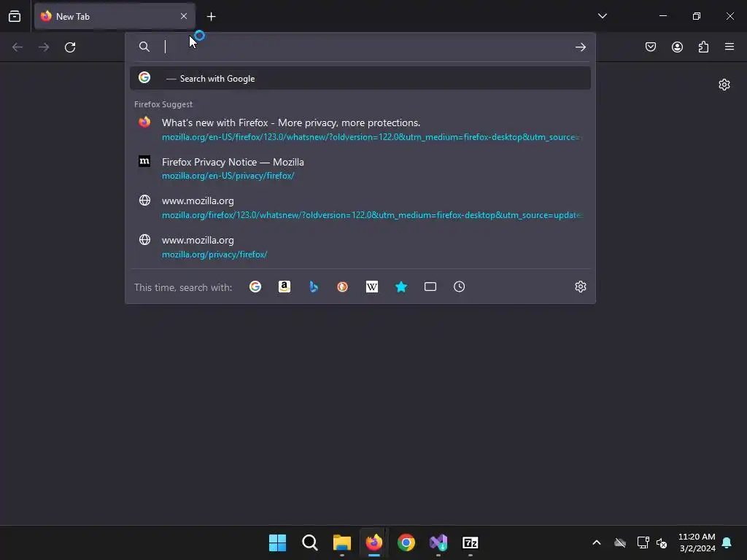Open the Windows Start menu

click(x=277, y=542)
